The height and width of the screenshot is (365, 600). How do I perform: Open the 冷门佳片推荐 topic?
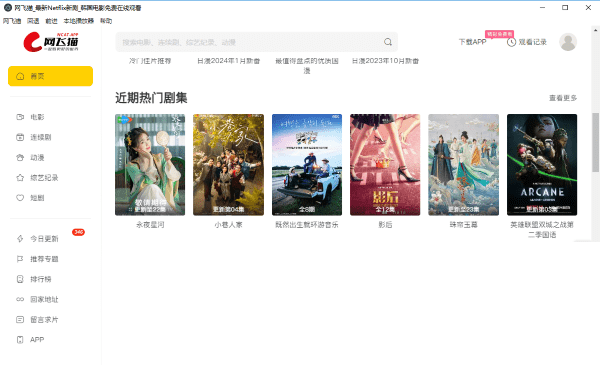[150, 61]
